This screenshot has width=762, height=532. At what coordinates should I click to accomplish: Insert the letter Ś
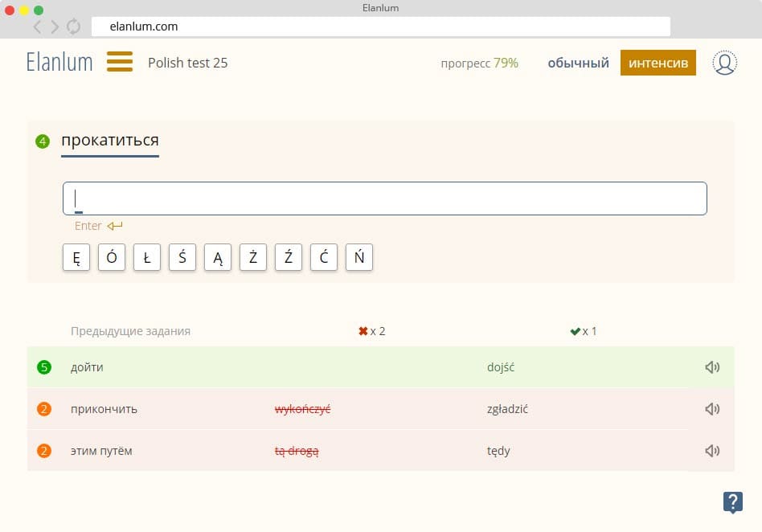click(182, 257)
